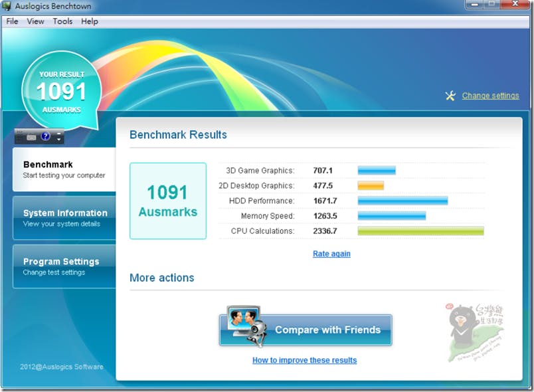Click the wrench and screwdriver settings icon

tap(450, 96)
